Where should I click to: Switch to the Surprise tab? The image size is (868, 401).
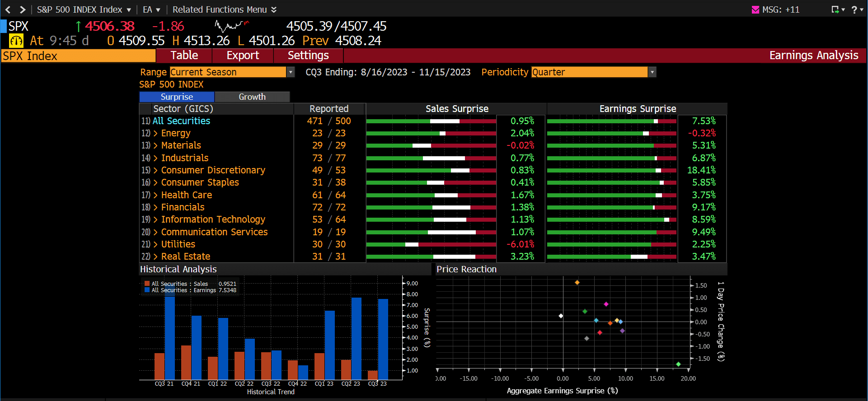pos(177,97)
